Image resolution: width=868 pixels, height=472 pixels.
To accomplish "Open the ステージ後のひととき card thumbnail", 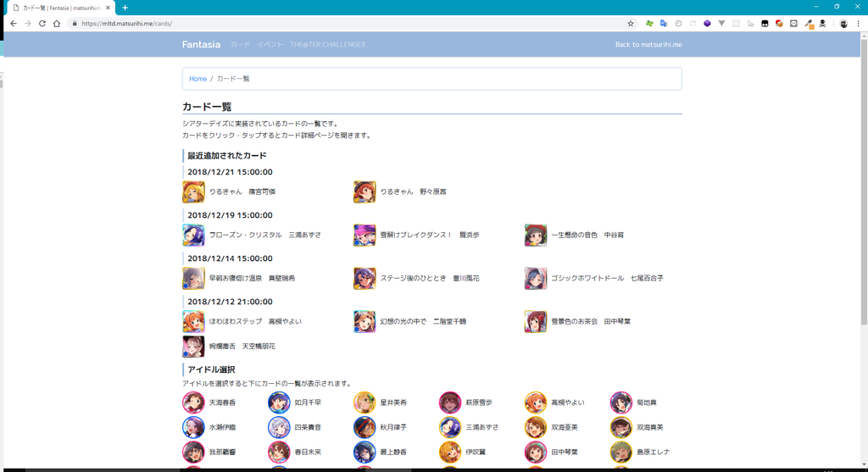I will click(x=364, y=278).
